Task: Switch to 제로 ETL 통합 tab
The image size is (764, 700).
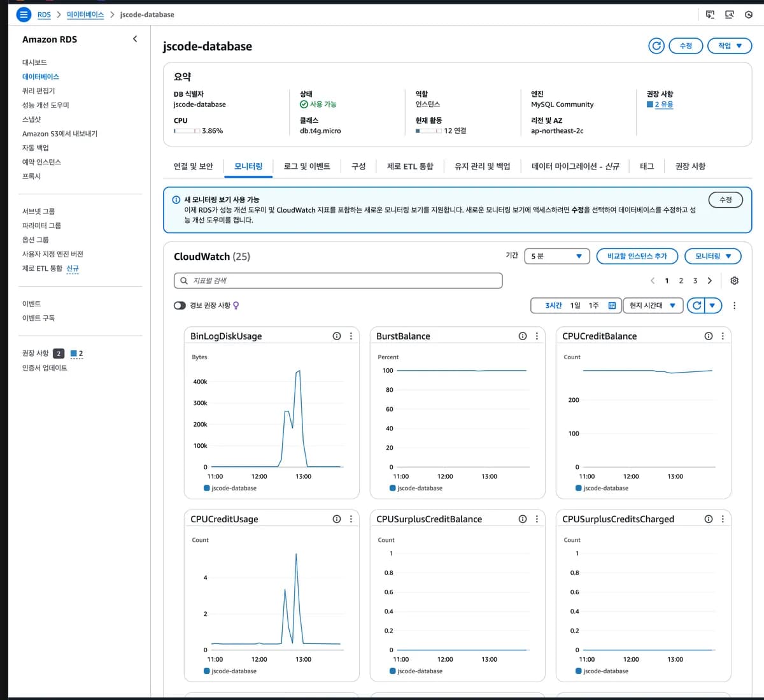Action: click(x=410, y=166)
